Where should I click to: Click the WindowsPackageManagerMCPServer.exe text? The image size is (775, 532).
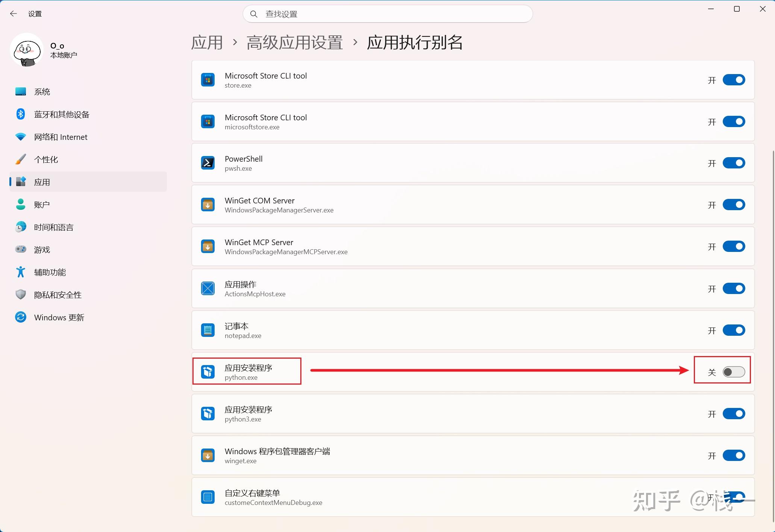[x=286, y=252]
